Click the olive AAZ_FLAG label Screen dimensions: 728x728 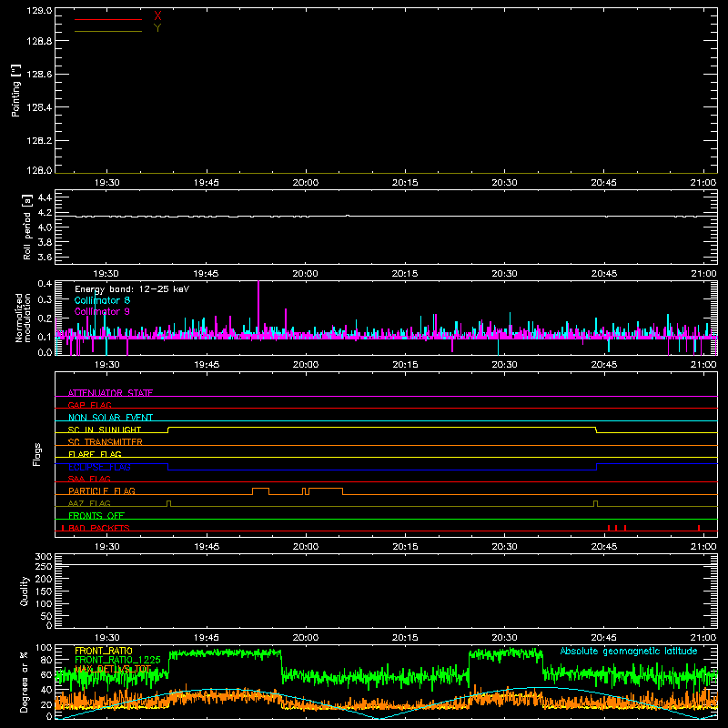click(89, 503)
